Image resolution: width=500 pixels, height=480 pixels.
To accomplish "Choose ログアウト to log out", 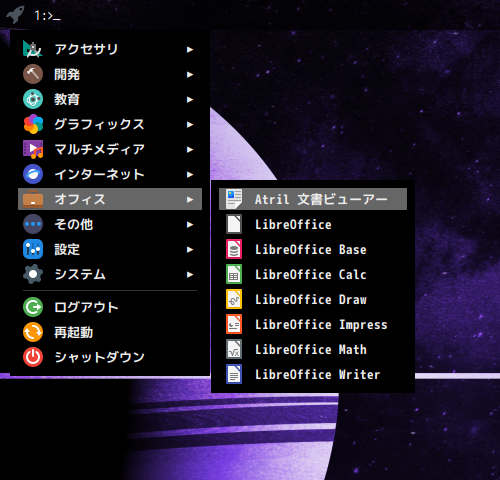I will (x=110, y=307).
